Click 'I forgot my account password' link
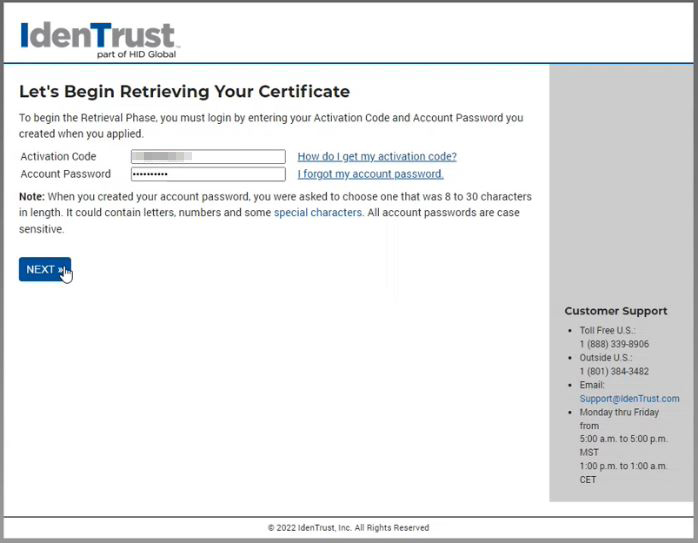This screenshot has width=698, height=543. click(370, 174)
